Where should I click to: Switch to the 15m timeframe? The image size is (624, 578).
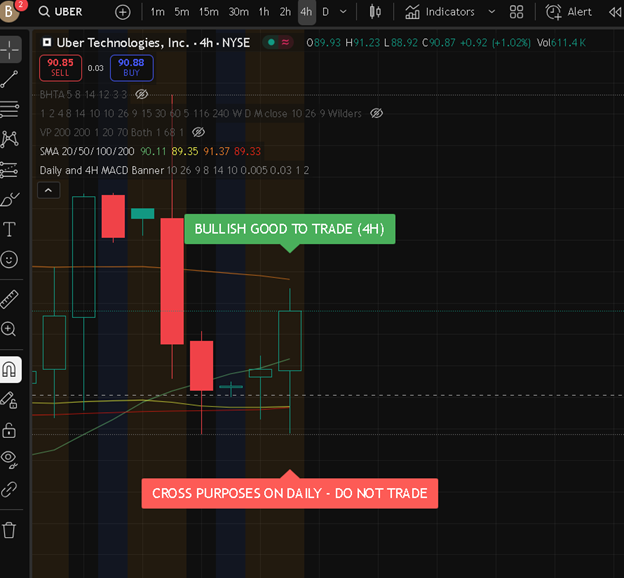coord(209,12)
